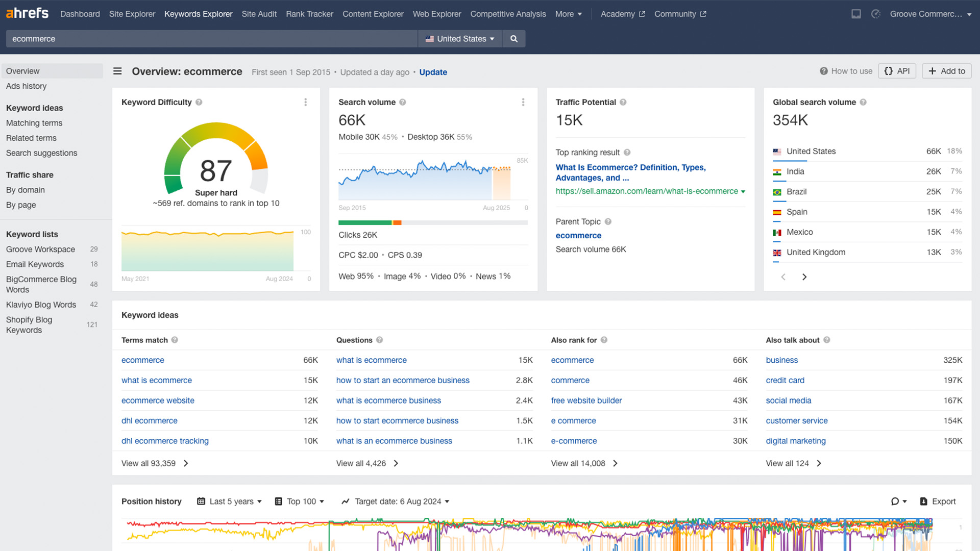Open Search volume three-dot menu

523,102
